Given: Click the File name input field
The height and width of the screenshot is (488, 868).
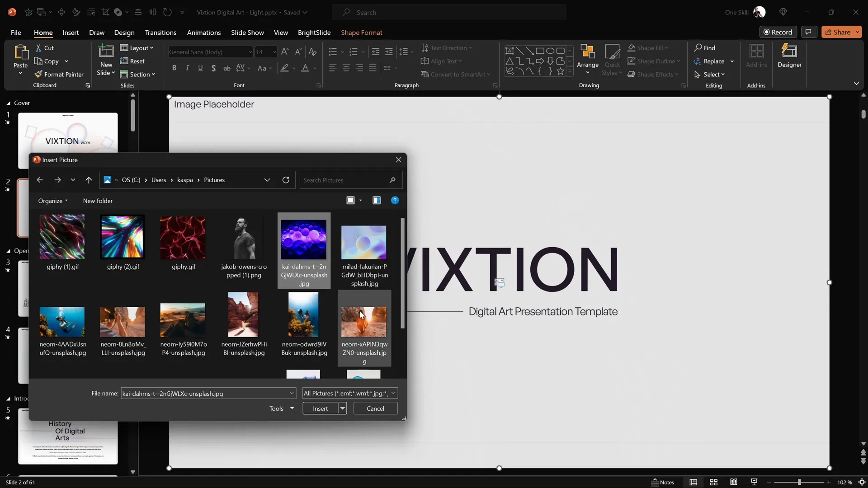Looking at the screenshot, I should 208,394.
